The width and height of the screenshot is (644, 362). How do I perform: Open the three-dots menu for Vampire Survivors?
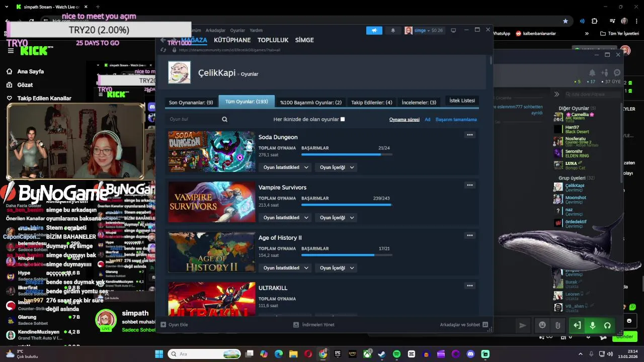(x=469, y=185)
